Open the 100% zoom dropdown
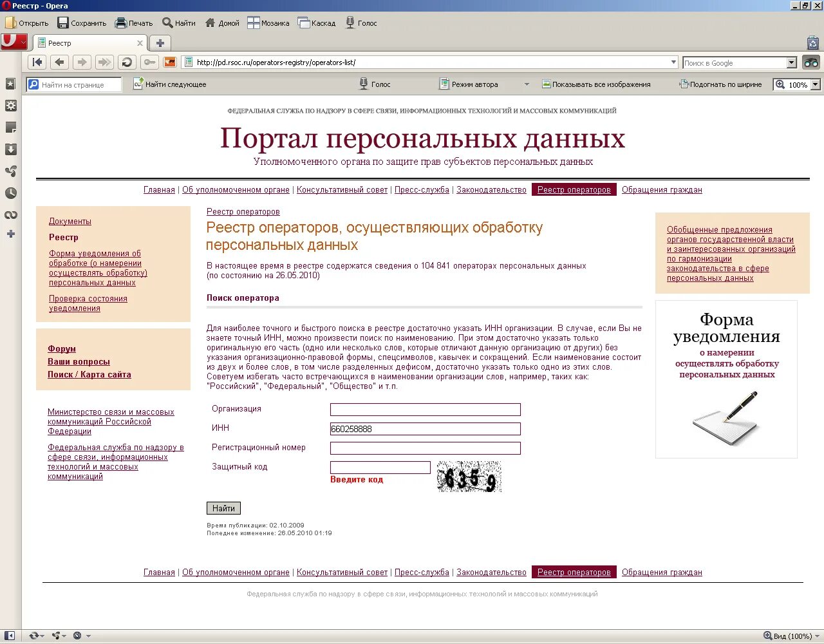This screenshot has height=644, width=824. 816,84
